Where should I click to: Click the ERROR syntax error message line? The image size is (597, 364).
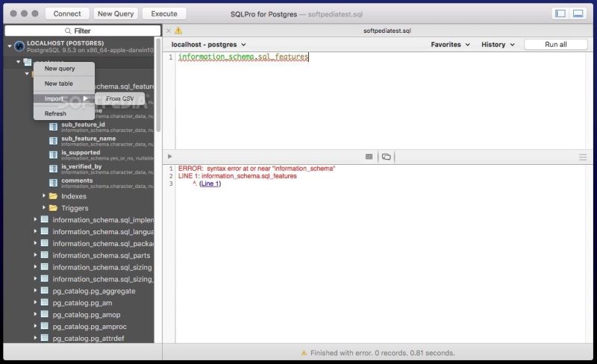[257, 169]
